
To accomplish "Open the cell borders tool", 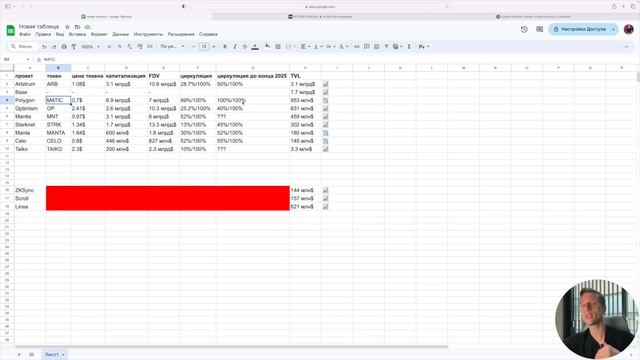I will click(x=278, y=47).
